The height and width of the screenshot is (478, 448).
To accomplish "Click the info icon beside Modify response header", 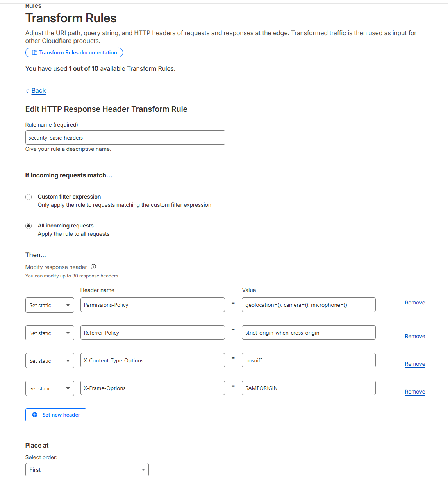I will pos(93,267).
